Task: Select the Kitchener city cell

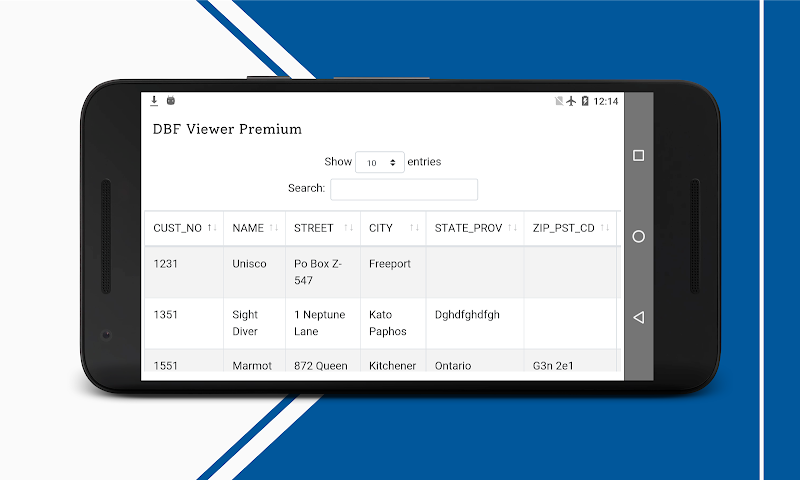Action: pyautogui.click(x=393, y=361)
